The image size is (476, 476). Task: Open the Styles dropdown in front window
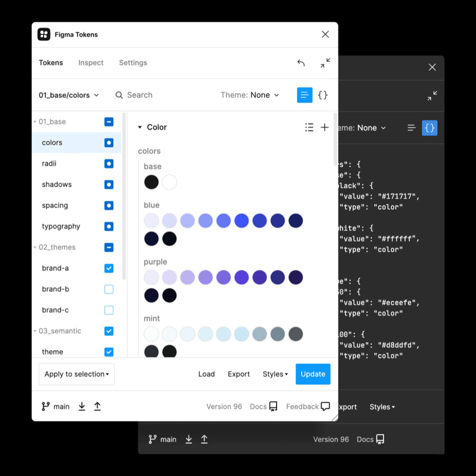click(x=275, y=374)
